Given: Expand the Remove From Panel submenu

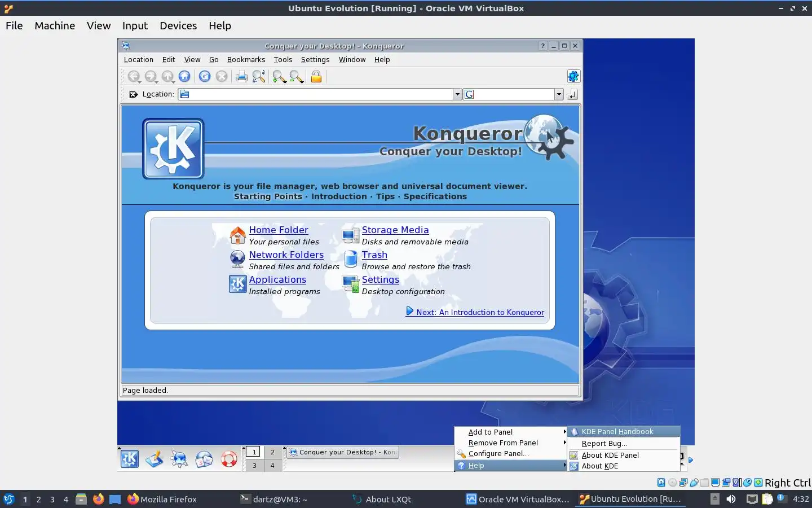Looking at the screenshot, I should tap(511, 443).
